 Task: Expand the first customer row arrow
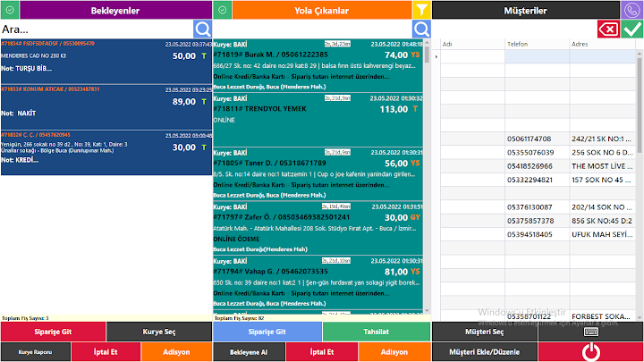[436, 56]
